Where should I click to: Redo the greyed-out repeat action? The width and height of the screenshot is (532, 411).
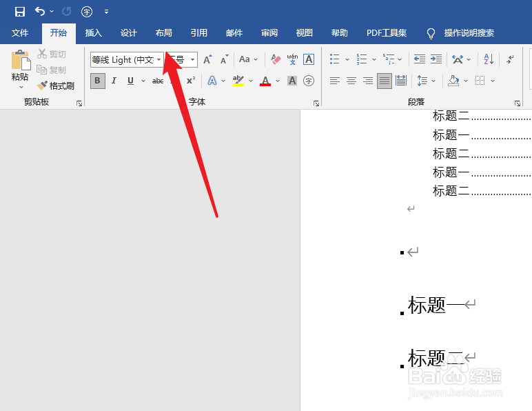point(66,12)
